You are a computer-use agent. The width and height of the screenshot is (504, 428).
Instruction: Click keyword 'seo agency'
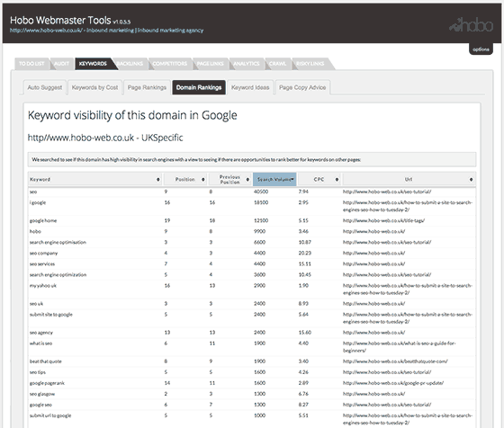click(41, 333)
